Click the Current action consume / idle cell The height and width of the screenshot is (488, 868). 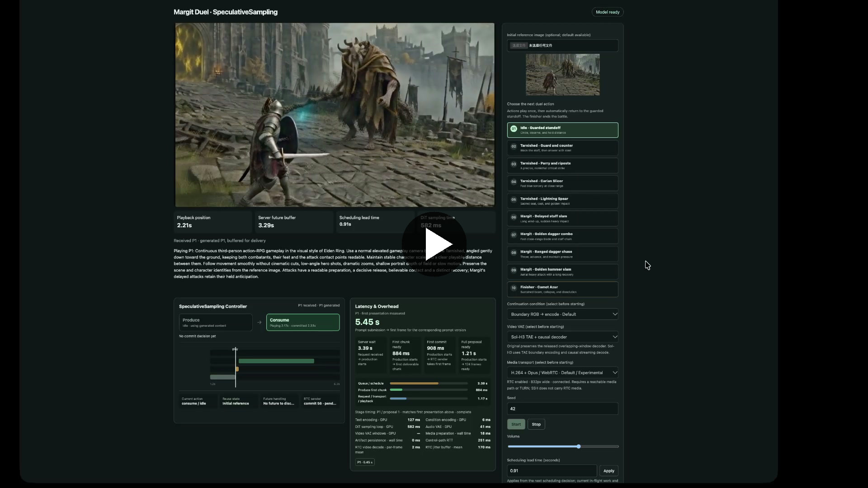pos(198,401)
